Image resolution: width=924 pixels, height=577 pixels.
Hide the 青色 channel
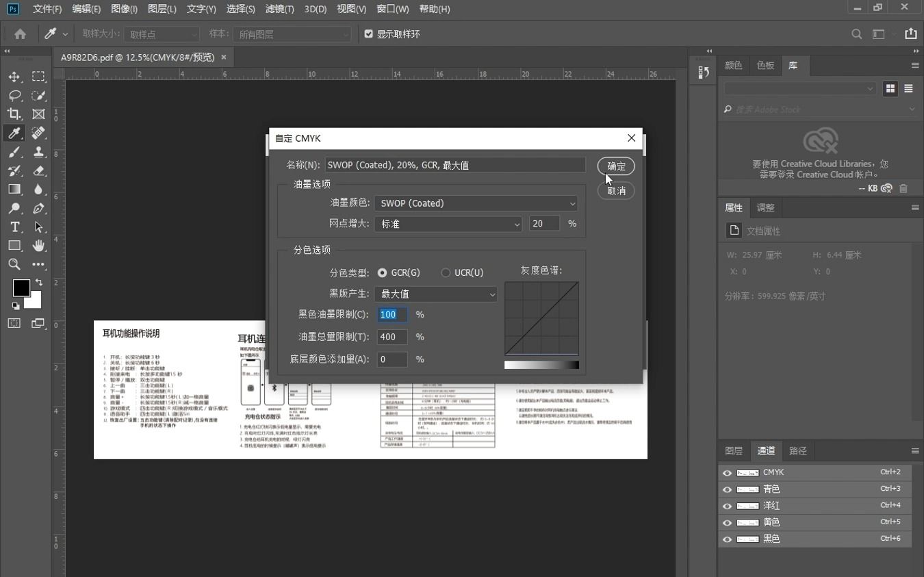727,489
